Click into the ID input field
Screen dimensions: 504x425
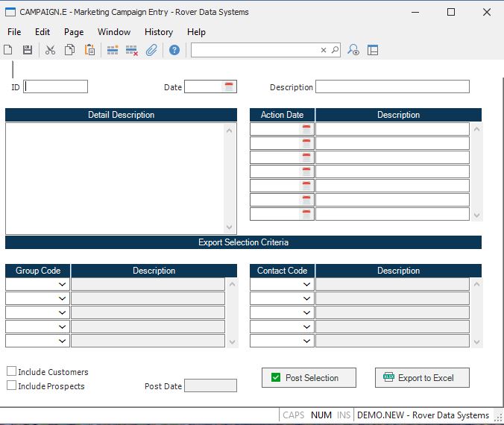pyautogui.click(x=56, y=86)
